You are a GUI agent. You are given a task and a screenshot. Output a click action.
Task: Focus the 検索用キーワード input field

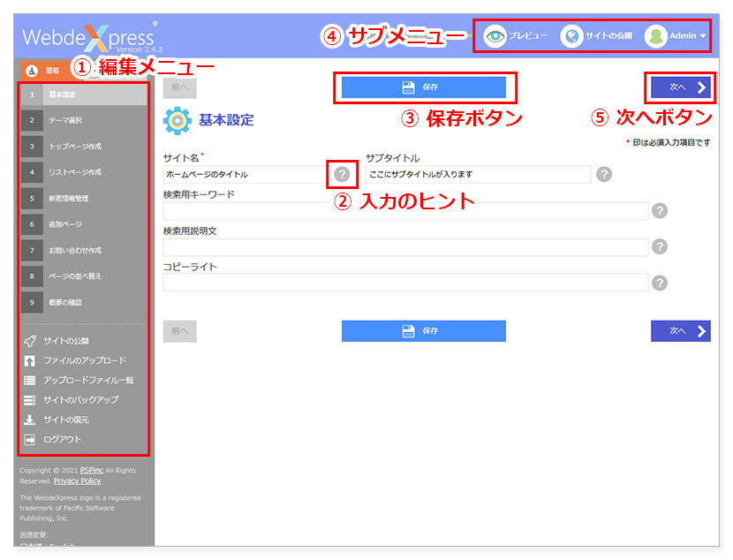(x=405, y=211)
